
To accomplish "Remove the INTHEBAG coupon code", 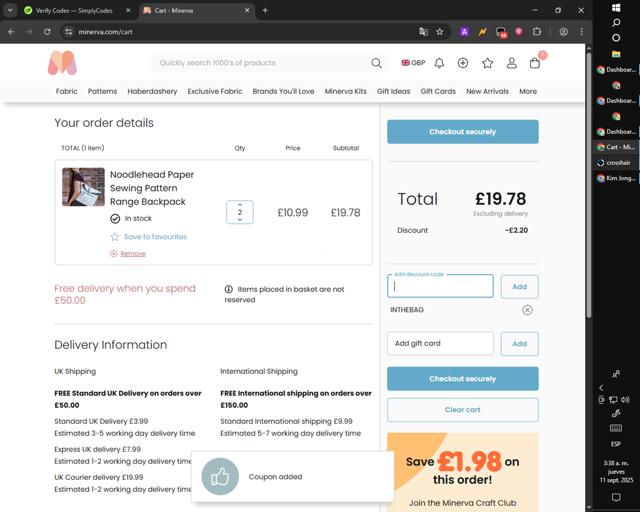I will [x=527, y=310].
